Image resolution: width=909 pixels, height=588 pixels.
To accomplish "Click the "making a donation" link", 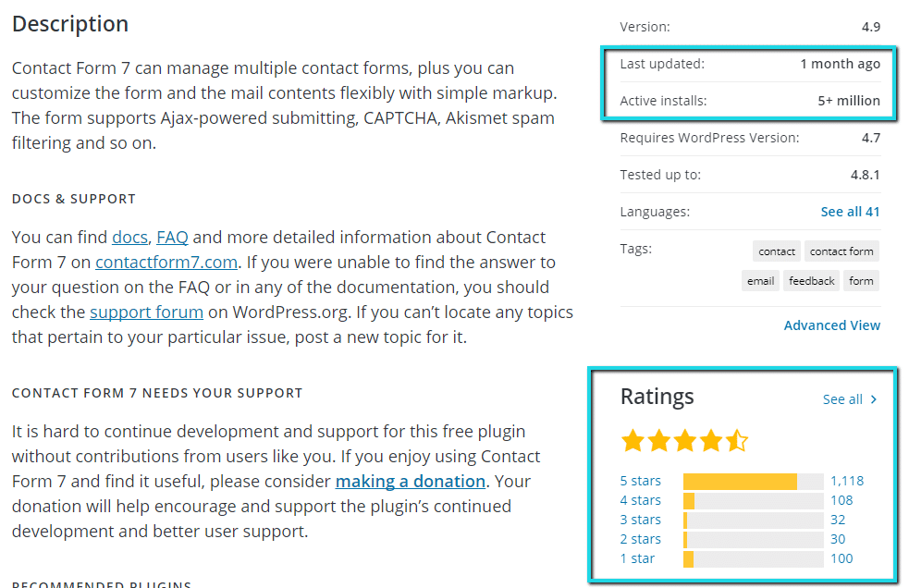I will click(x=410, y=481).
